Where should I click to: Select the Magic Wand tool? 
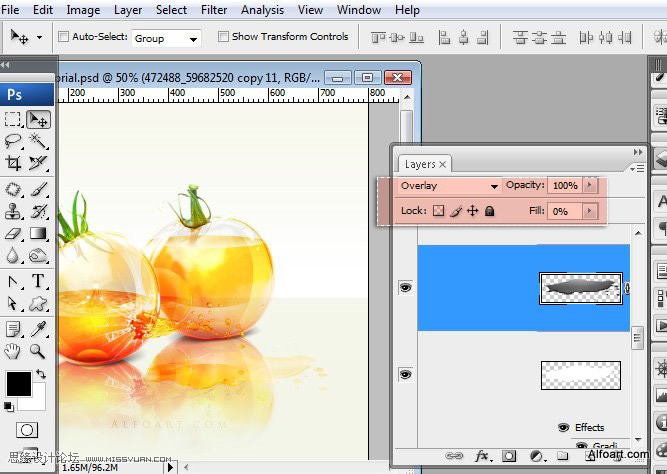coord(38,141)
